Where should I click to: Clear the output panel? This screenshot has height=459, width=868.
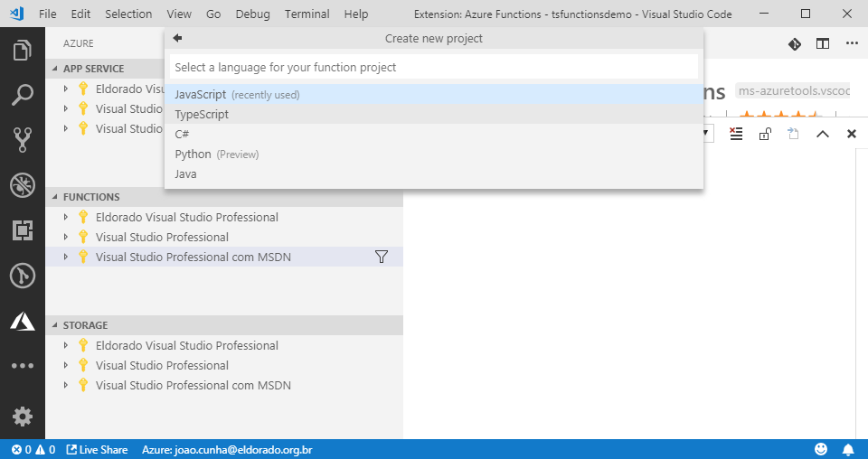(736, 134)
